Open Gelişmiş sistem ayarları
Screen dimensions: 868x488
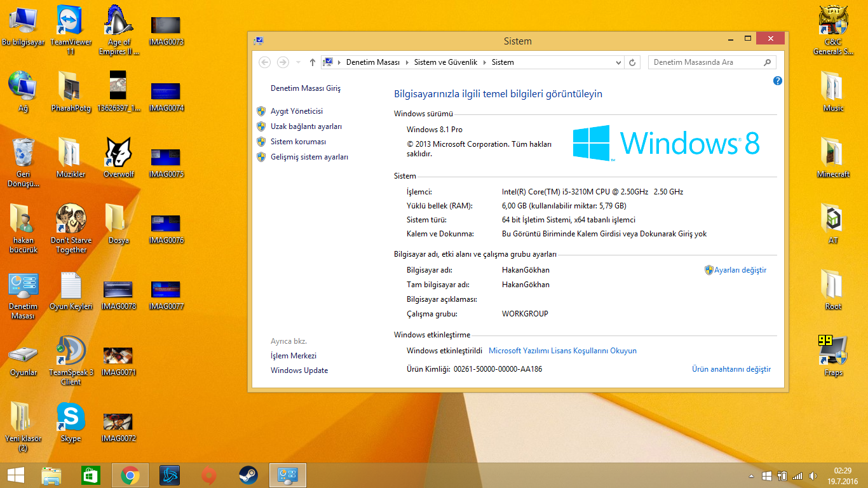click(309, 157)
